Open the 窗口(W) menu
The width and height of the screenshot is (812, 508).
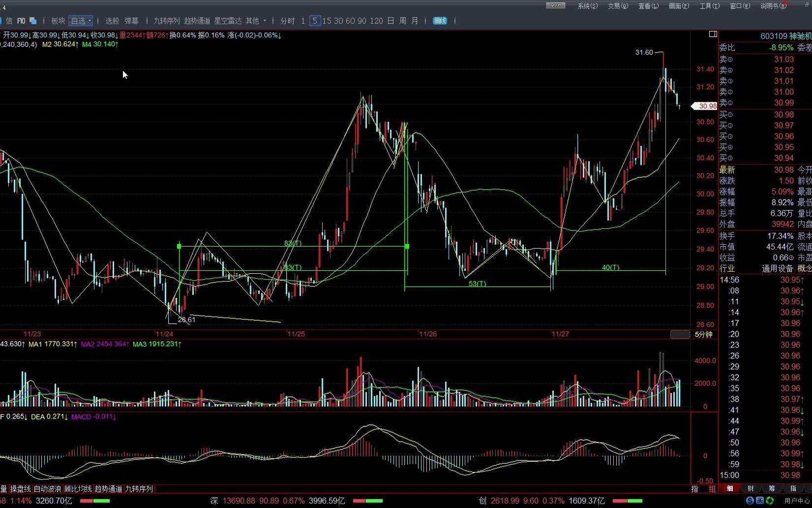coord(740,6)
